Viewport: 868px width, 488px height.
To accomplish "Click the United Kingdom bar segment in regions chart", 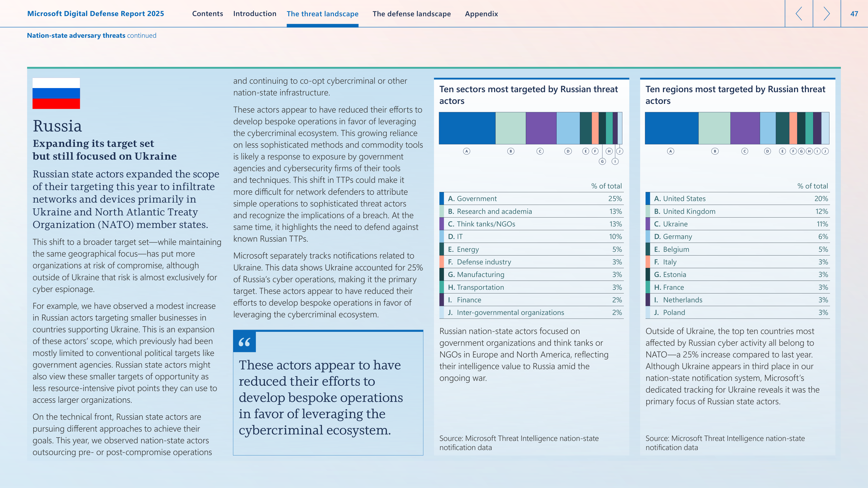I will (x=714, y=128).
